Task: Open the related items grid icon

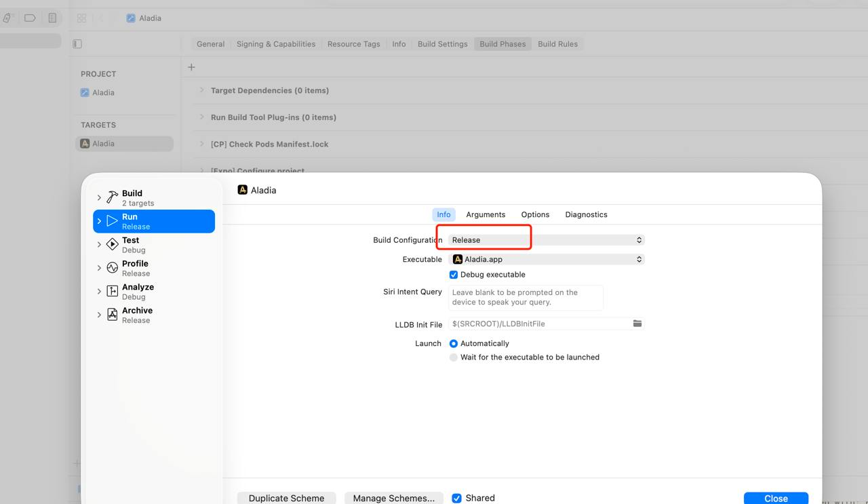Action: tap(81, 18)
